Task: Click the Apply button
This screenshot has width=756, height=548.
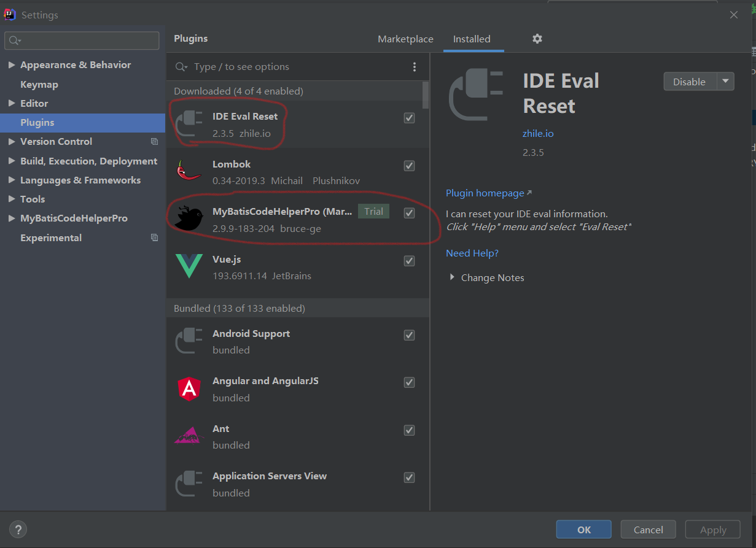Action: 713,530
